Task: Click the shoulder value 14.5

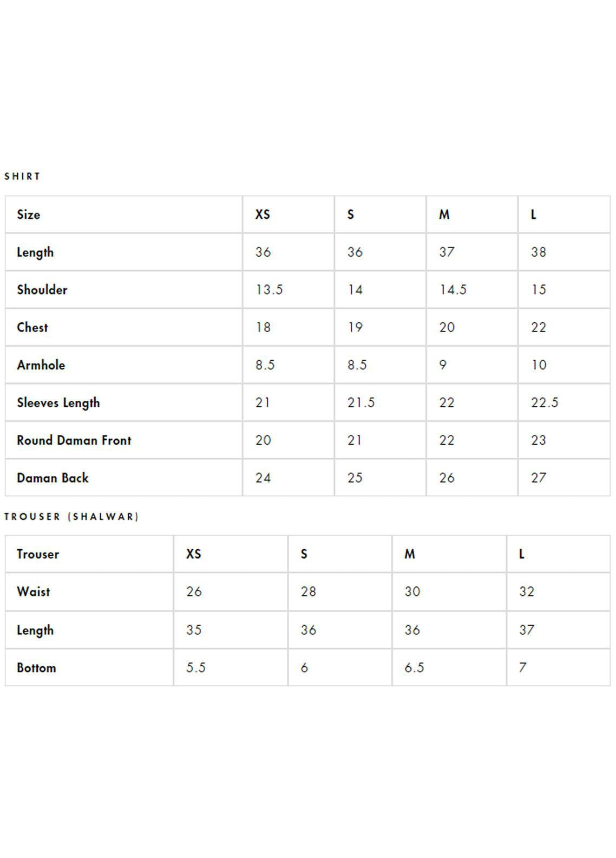Action: pyautogui.click(x=453, y=290)
